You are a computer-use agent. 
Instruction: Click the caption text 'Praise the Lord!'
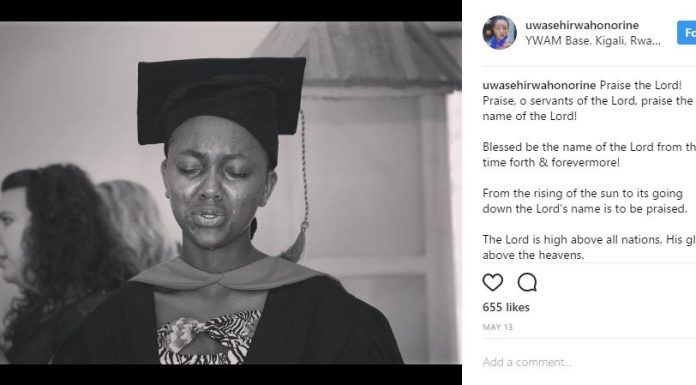pyautogui.click(x=641, y=85)
